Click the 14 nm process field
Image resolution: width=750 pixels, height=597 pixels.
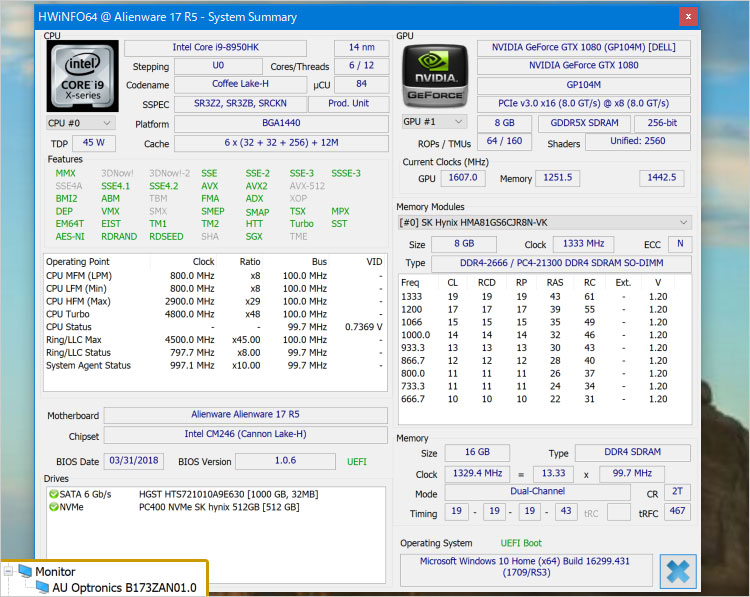pos(362,47)
